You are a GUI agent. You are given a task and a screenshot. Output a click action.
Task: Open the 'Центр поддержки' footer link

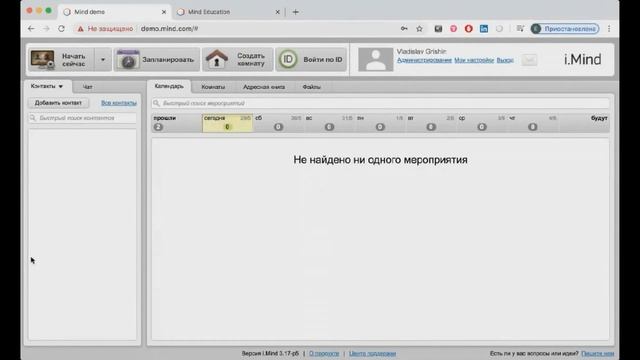click(372, 353)
